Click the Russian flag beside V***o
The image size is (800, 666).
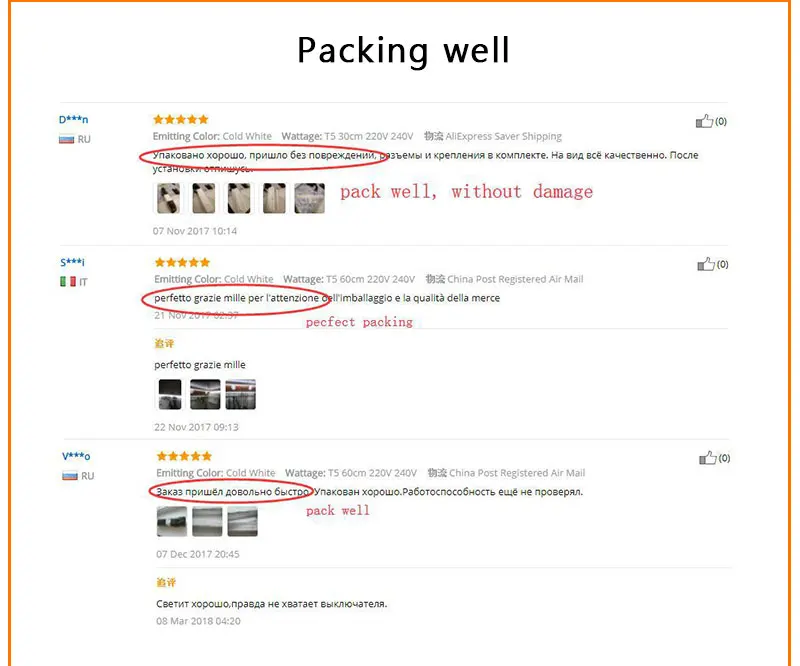[x=70, y=476]
